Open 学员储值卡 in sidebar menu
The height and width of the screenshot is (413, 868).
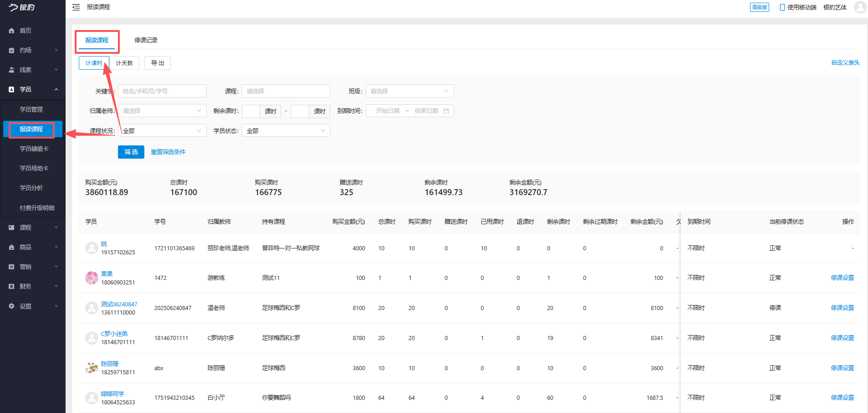pos(34,149)
